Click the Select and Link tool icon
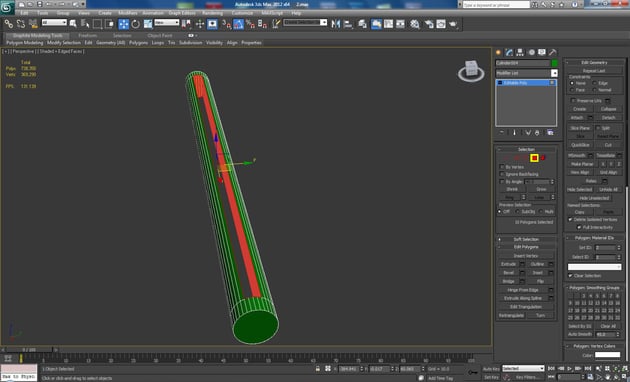Image resolution: width=630 pixels, height=382 pixels. [8, 24]
